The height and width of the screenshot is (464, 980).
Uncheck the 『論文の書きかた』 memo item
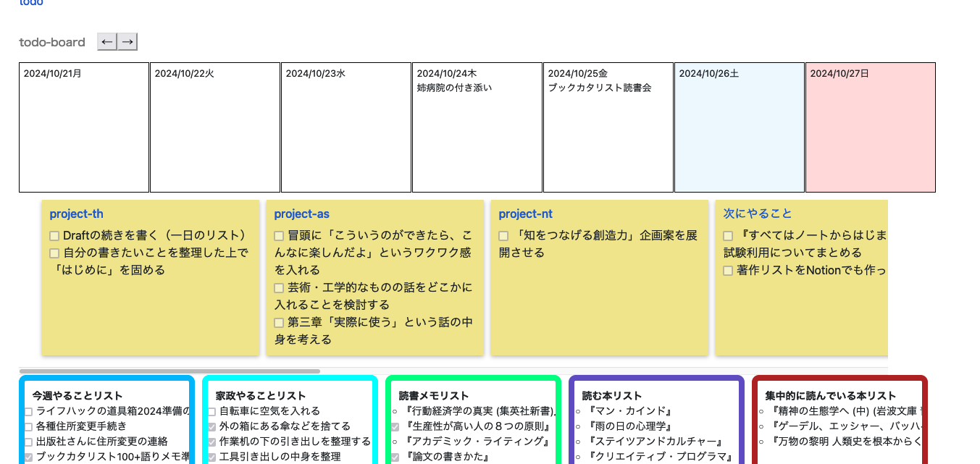click(x=395, y=457)
